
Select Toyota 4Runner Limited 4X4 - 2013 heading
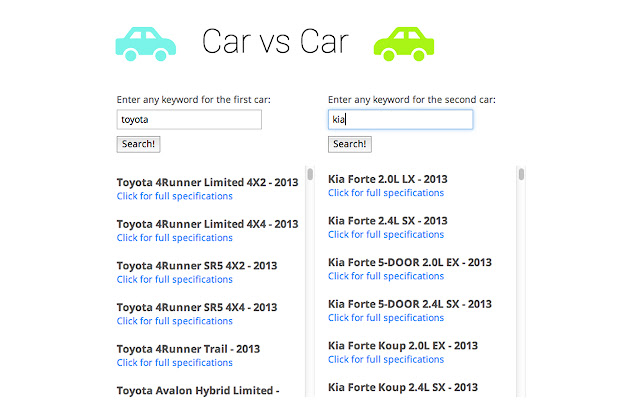click(207, 224)
